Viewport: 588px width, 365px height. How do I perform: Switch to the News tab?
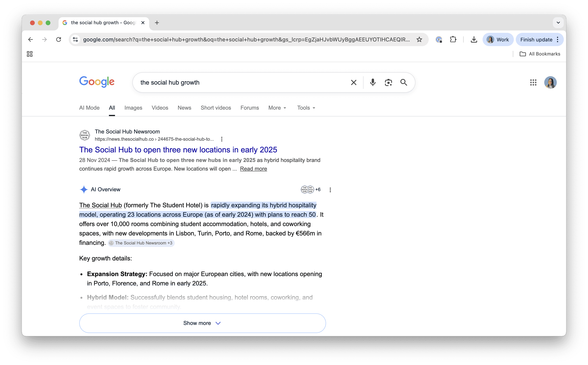(x=184, y=108)
